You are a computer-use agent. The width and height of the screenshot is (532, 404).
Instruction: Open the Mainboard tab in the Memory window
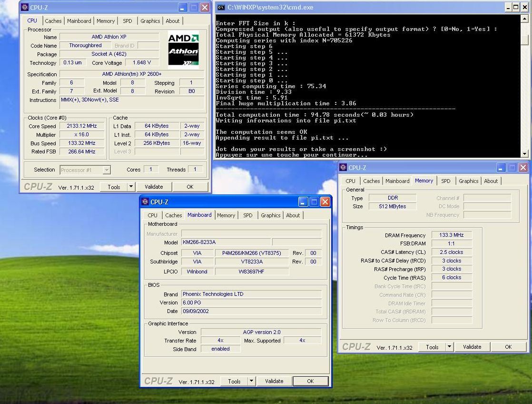click(x=397, y=181)
